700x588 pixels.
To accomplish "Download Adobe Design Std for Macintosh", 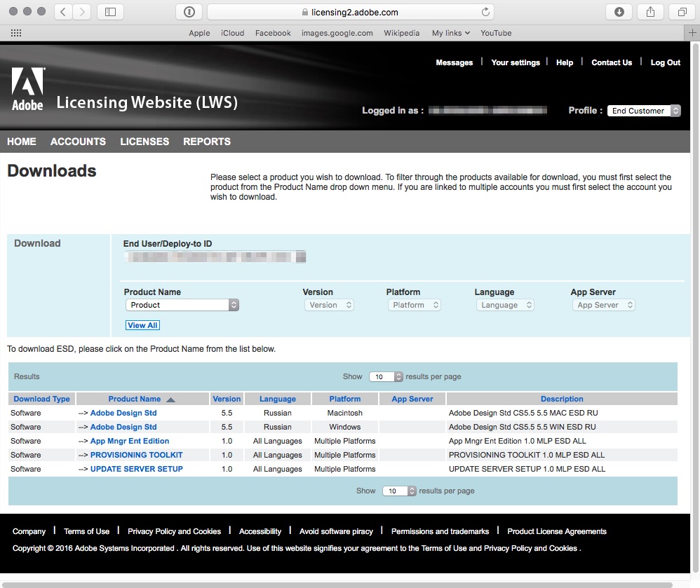I will (123, 413).
